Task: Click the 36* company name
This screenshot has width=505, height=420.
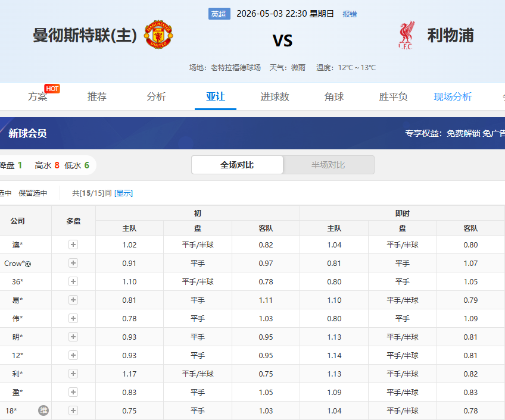Action: (18, 281)
